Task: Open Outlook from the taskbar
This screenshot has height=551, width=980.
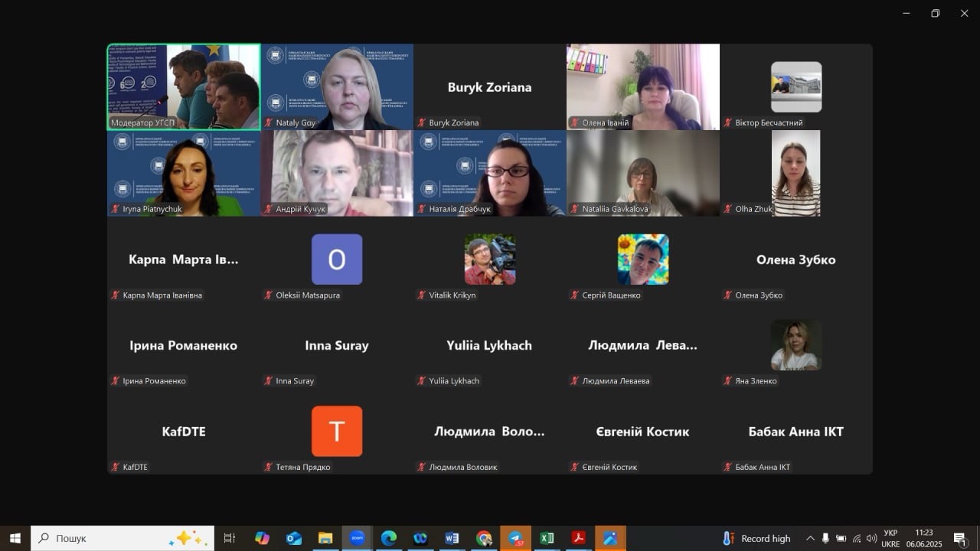Action: point(293,538)
